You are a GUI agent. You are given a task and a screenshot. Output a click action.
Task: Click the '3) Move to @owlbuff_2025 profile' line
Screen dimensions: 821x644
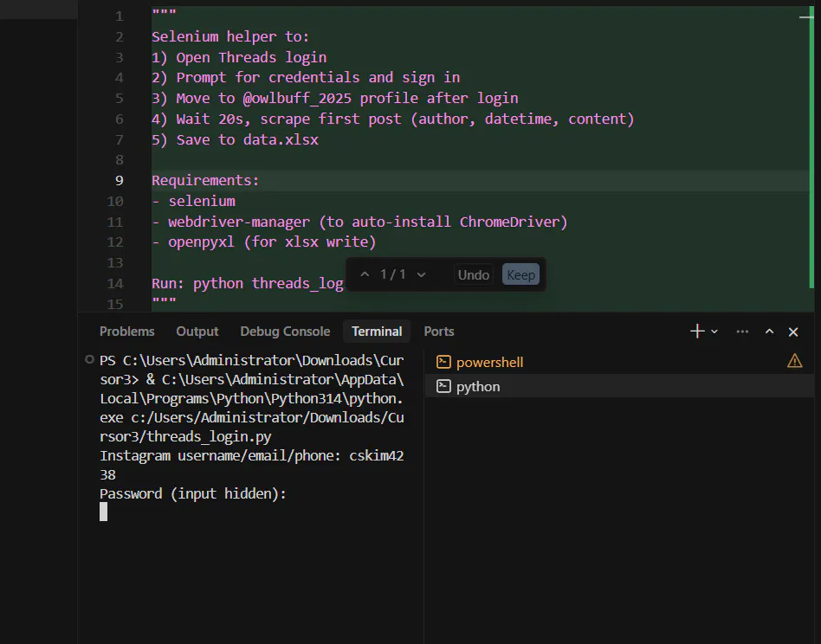coord(334,99)
